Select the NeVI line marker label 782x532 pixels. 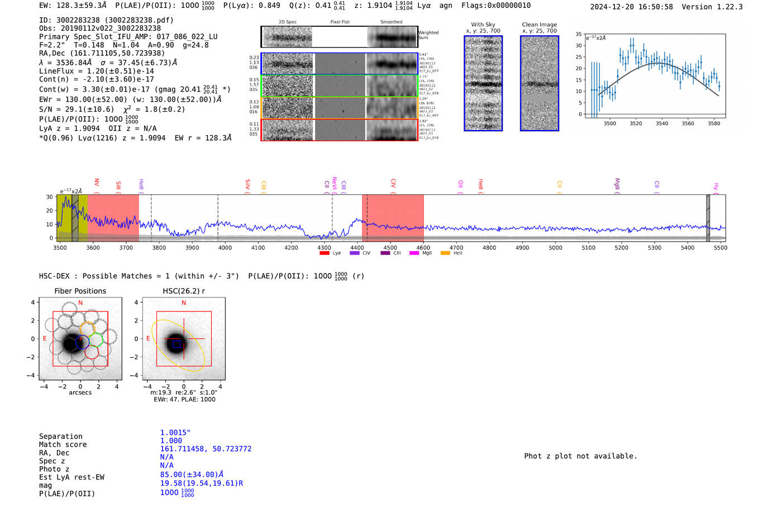click(334, 184)
